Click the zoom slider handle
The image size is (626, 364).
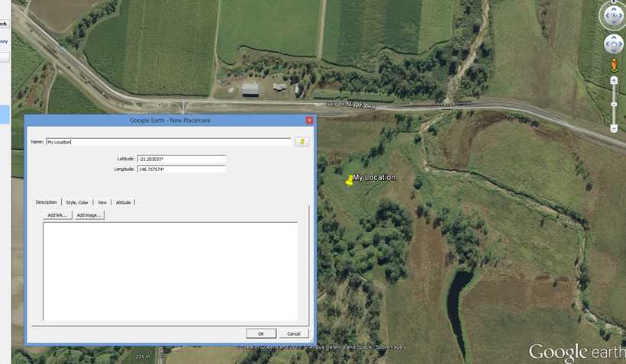[x=614, y=105]
